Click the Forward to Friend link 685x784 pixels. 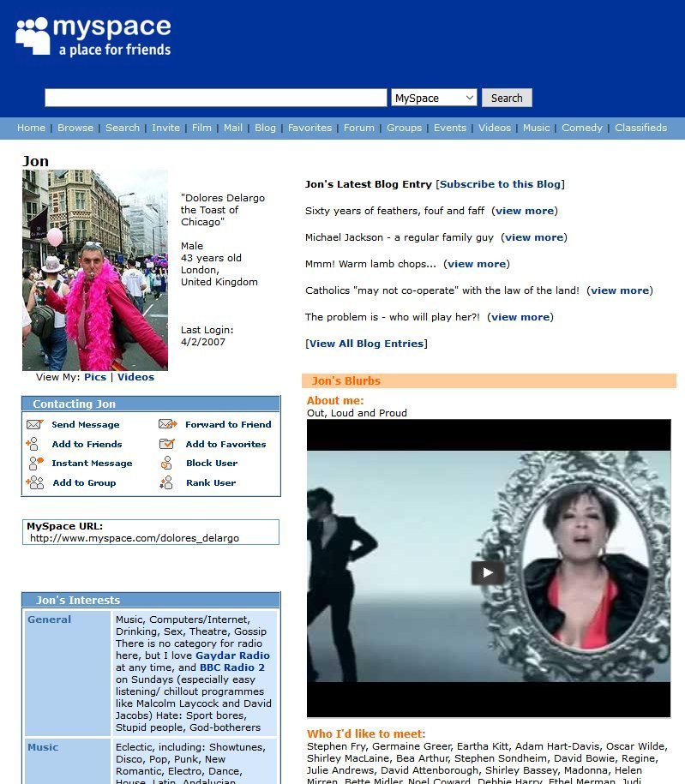coord(228,424)
